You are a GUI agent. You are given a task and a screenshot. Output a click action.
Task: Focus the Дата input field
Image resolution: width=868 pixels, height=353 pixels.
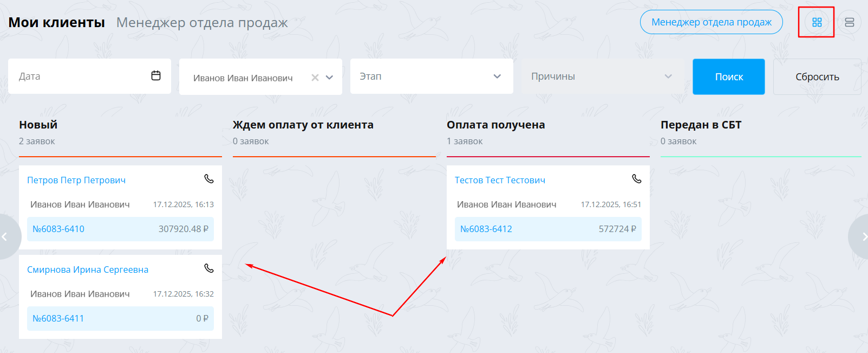click(x=89, y=76)
